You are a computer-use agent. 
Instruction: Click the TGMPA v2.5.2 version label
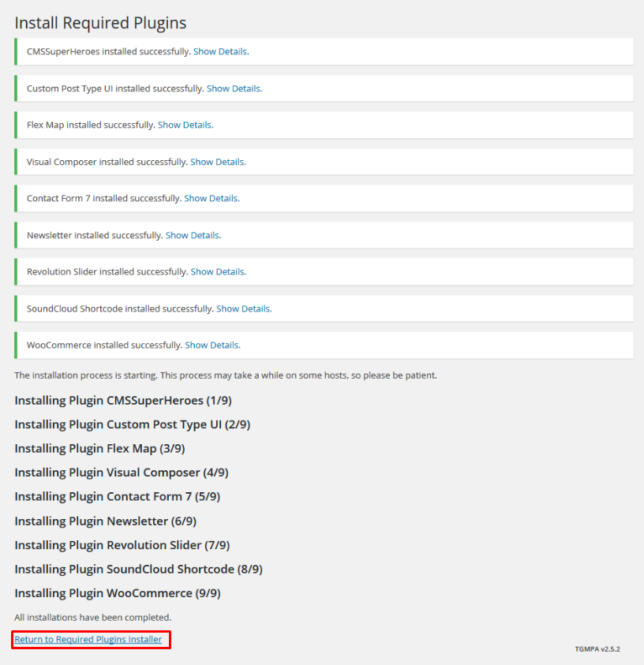597,649
